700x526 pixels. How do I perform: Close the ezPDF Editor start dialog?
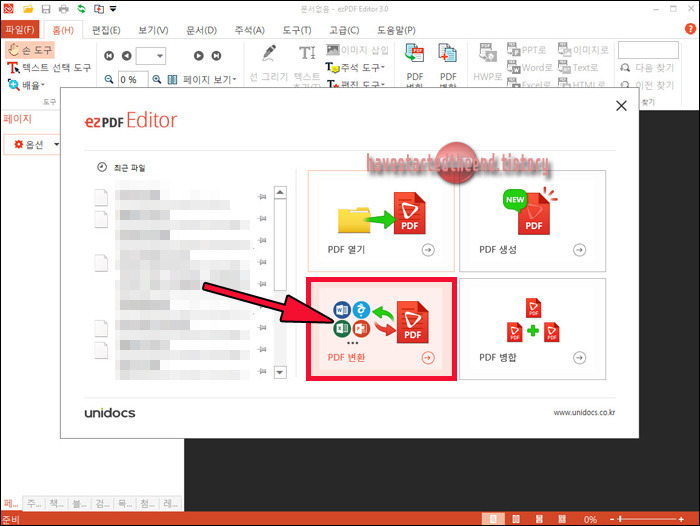point(621,106)
